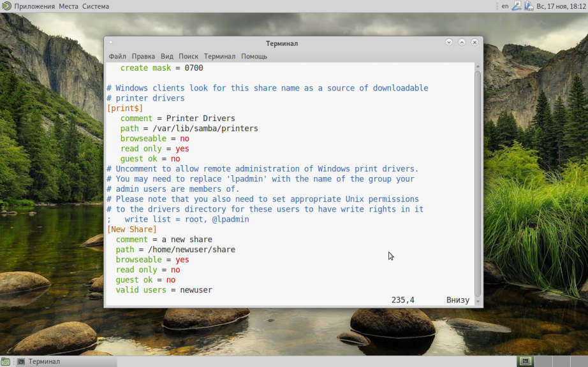The height and width of the screenshot is (367, 588).
Task: Open the Правка menu
Action: click(x=143, y=56)
